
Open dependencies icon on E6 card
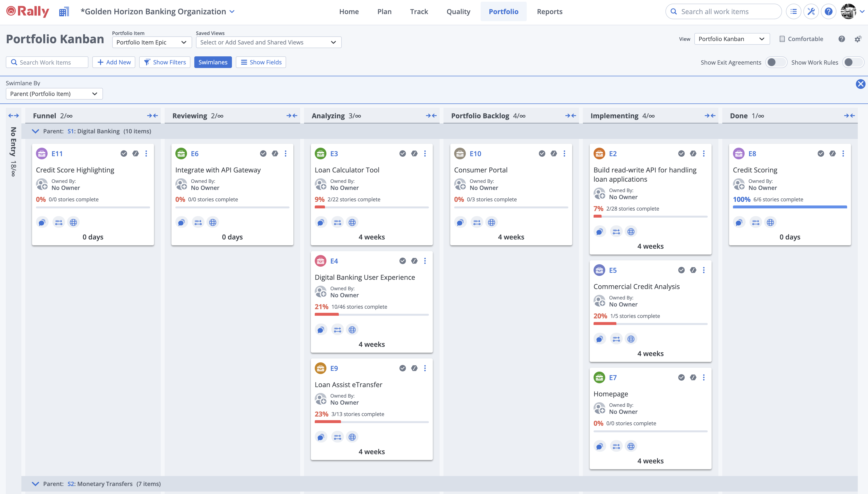click(198, 222)
